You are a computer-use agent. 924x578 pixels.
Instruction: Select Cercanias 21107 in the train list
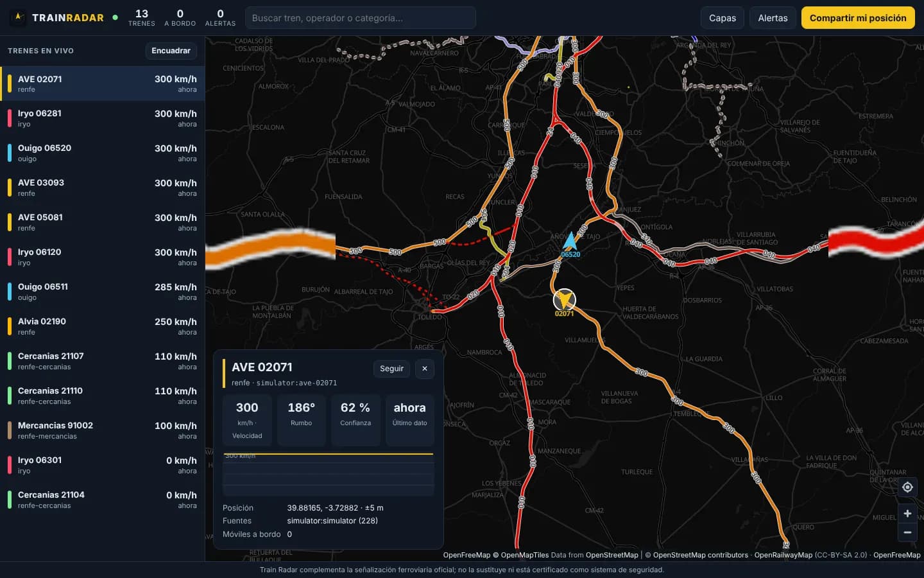tap(103, 361)
